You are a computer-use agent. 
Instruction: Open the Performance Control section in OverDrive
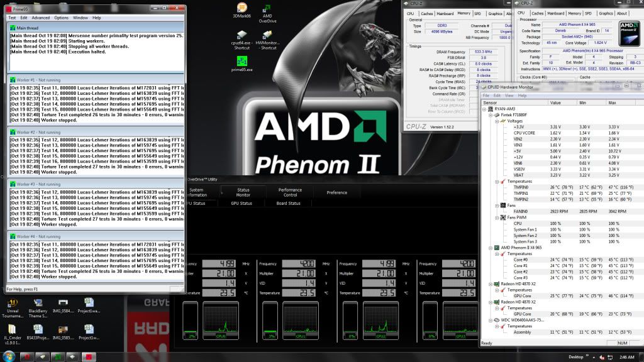coord(290,192)
